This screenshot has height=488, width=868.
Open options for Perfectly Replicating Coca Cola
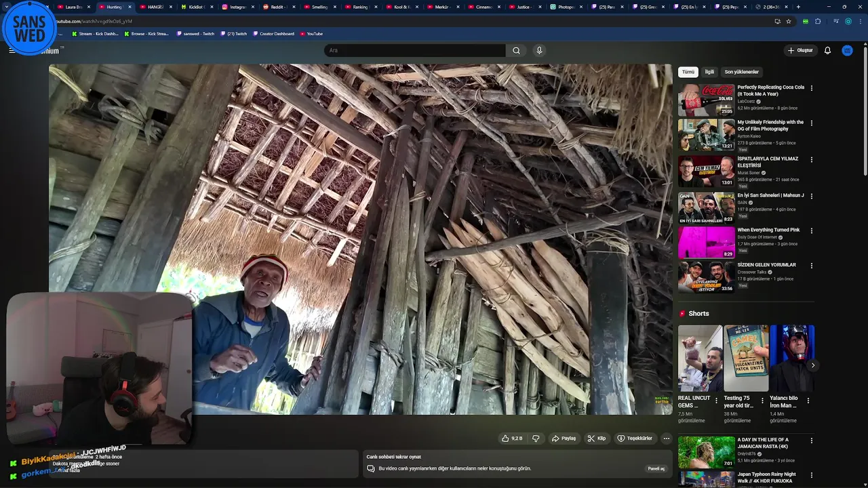811,88
